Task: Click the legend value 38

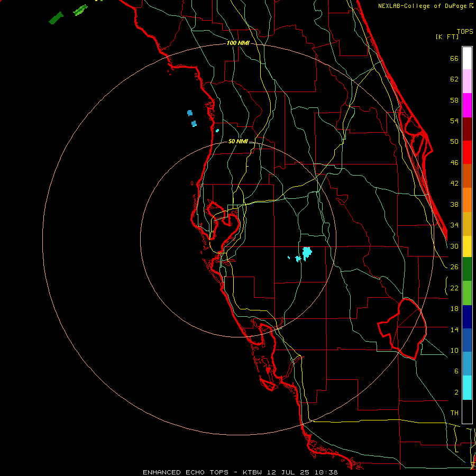Action: (454, 205)
